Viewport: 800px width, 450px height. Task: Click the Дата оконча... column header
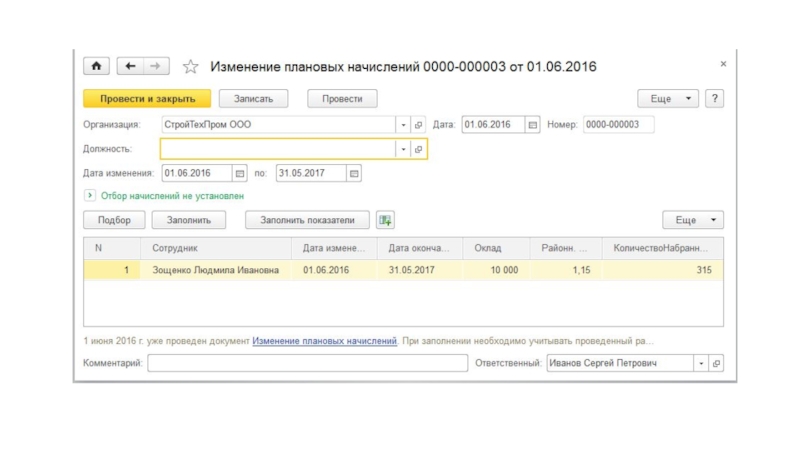click(x=420, y=248)
